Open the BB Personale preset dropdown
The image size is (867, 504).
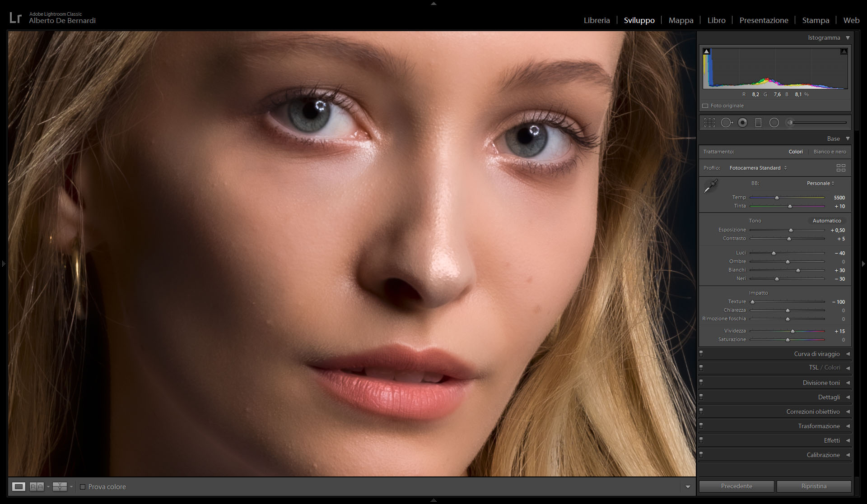coord(820,183)
